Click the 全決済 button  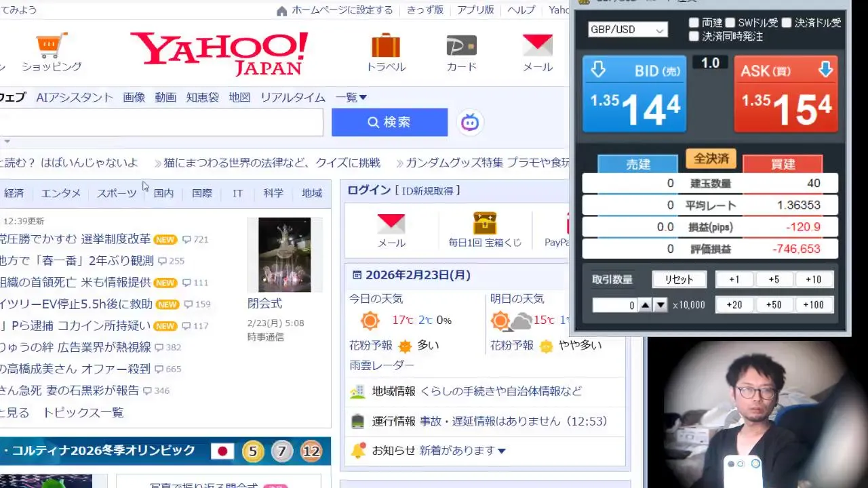[711, 159]
